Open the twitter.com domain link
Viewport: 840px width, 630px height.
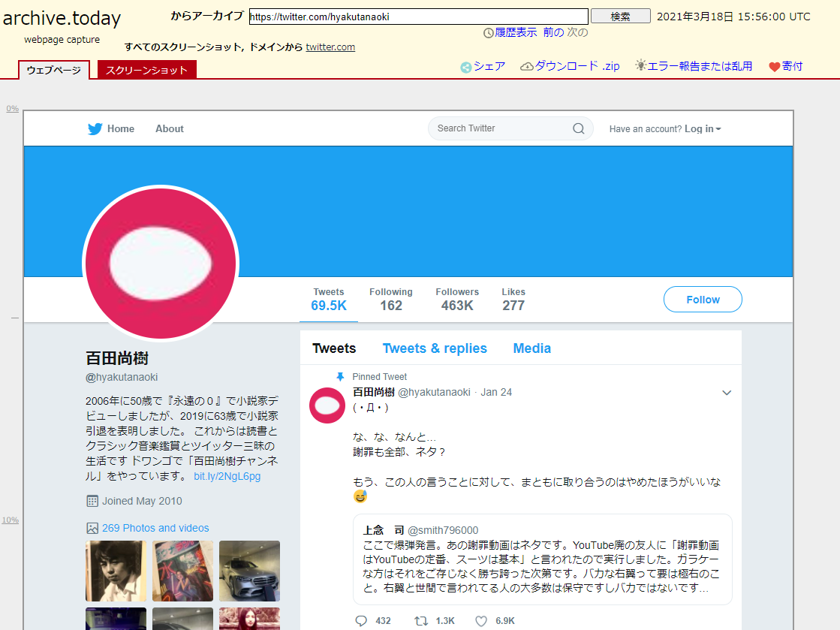[330, 47]
